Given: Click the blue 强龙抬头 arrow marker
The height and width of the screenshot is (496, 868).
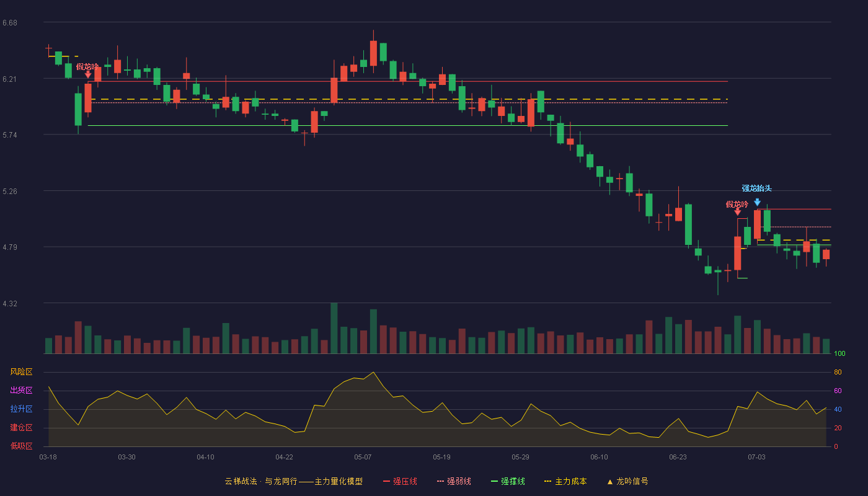Looking at the screenshot, I should click(757, 202).
